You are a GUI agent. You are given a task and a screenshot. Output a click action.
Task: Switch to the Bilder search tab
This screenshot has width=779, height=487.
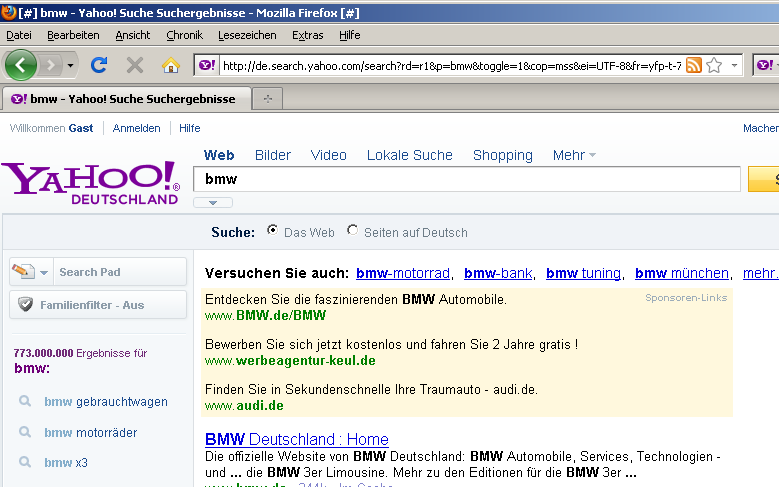(x=273, y=155)
